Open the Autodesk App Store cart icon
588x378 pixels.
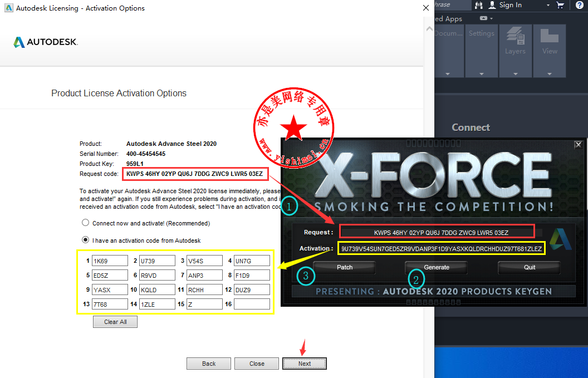[560, 5]
